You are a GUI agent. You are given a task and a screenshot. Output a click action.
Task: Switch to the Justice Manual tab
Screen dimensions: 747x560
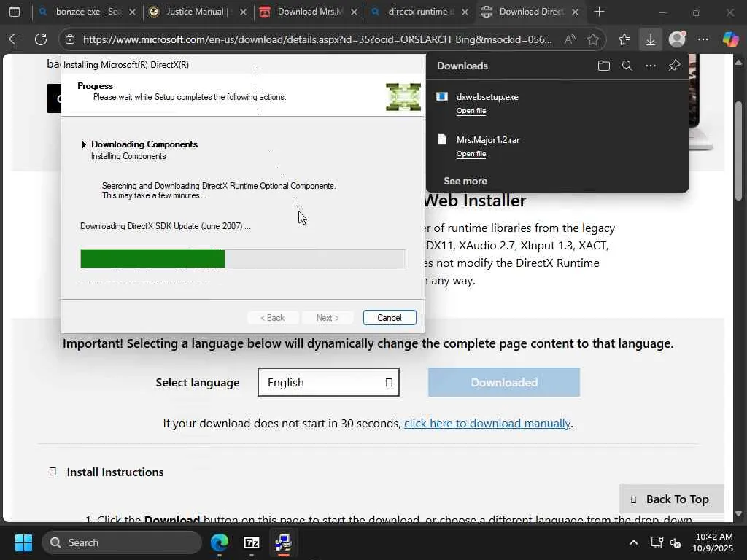click(198, 12)
